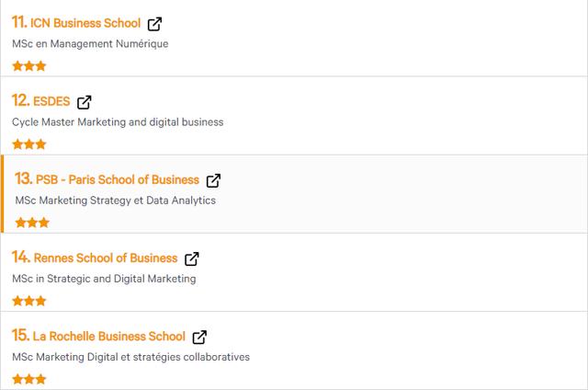The image size is (588, 390).
Task: Open the ESDES school link
Action: (51, 101)
